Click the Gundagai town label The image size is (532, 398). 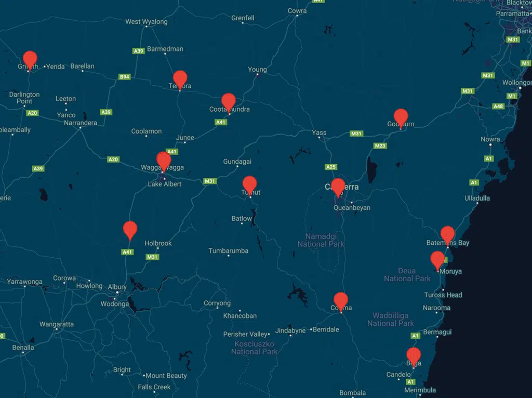[237, 162]
